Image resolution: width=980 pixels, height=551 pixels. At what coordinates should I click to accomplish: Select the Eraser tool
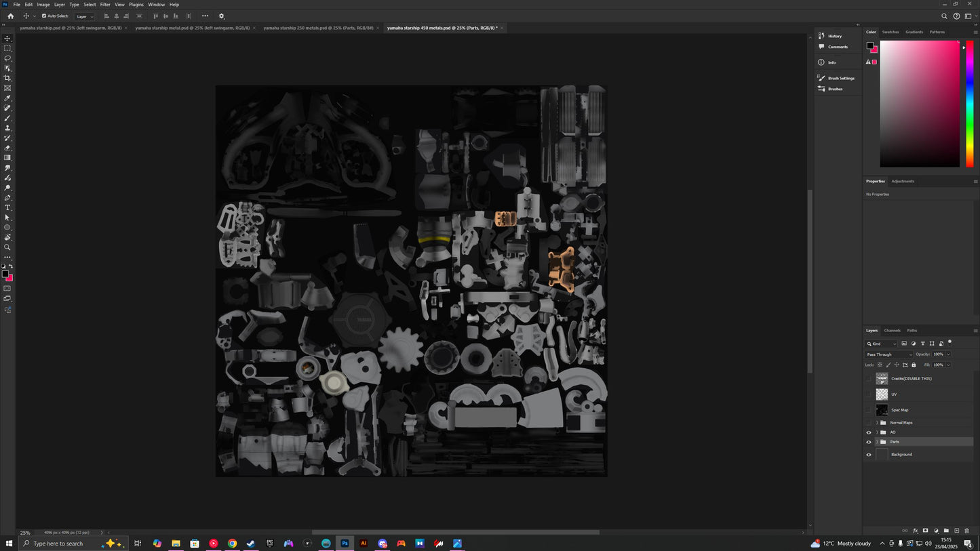coord(7,148)
